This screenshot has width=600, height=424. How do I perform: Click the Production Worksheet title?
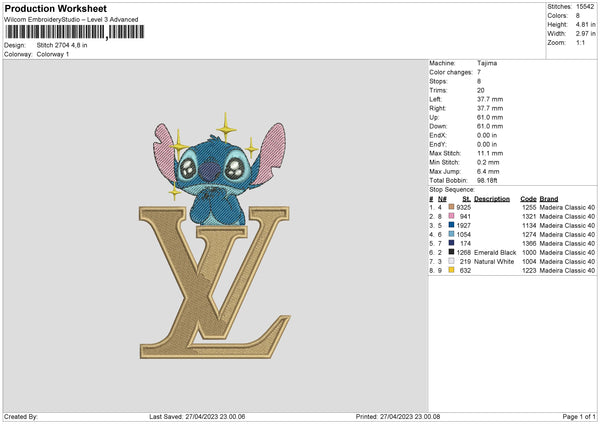click(55, 8)
